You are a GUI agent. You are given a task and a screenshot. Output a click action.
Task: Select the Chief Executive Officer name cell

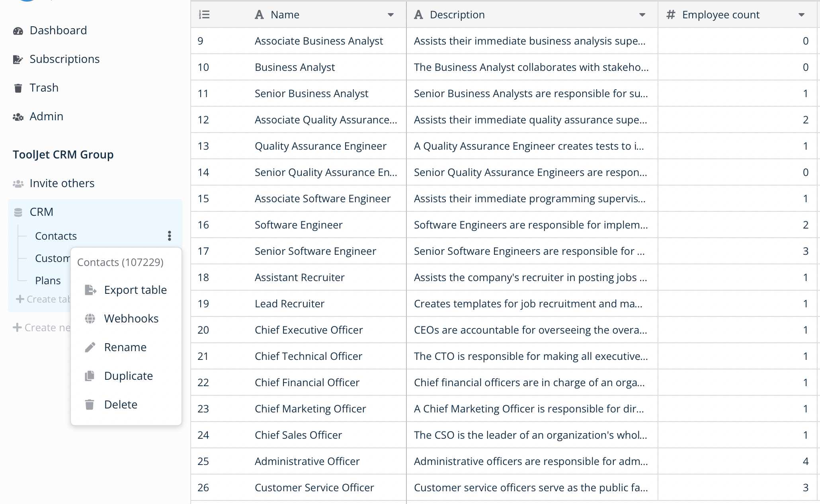[308, 330]
